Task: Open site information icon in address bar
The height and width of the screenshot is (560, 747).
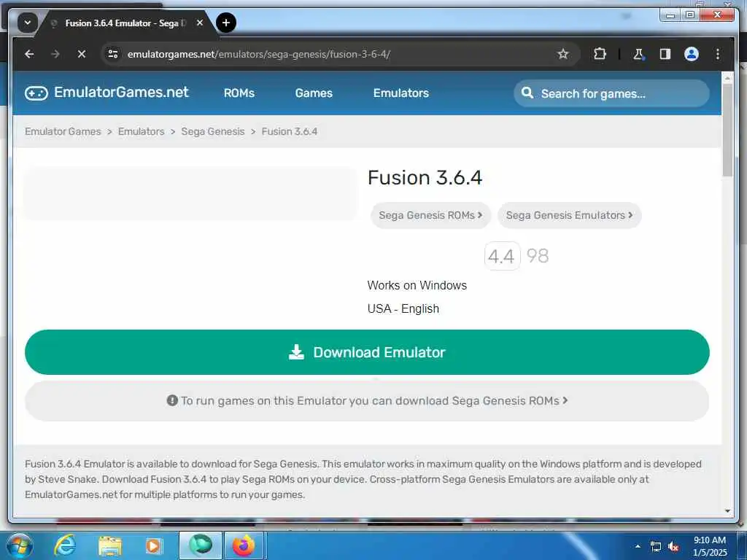Action: click(113, 54)
